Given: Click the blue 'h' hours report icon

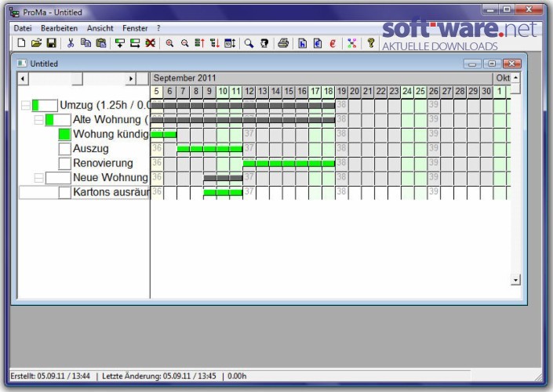Looking at the screenshot, I should point(302,43).
